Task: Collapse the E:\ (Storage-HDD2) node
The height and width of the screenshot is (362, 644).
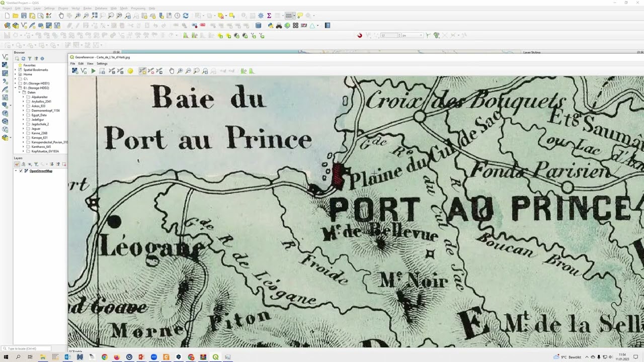Action: click(15, 88)
